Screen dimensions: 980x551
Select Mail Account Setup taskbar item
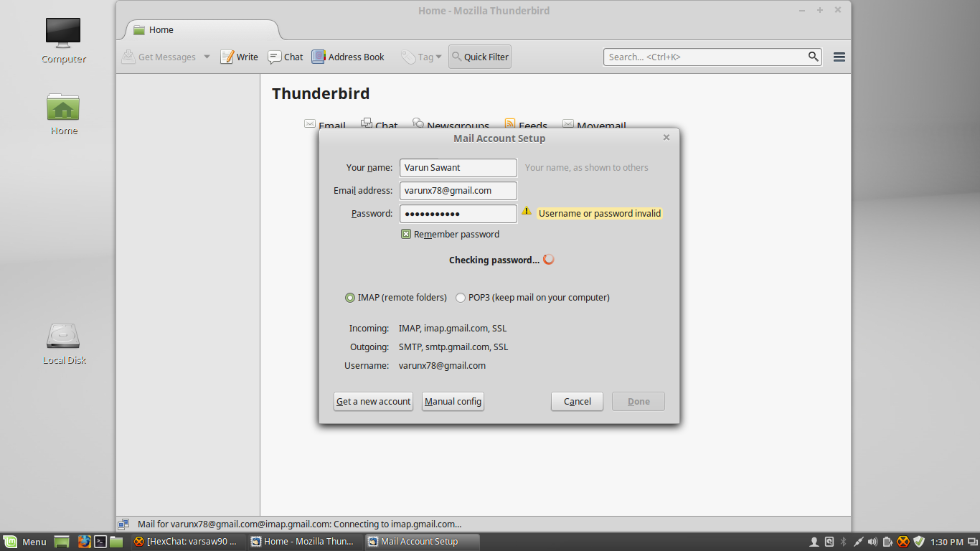(422, 542)
